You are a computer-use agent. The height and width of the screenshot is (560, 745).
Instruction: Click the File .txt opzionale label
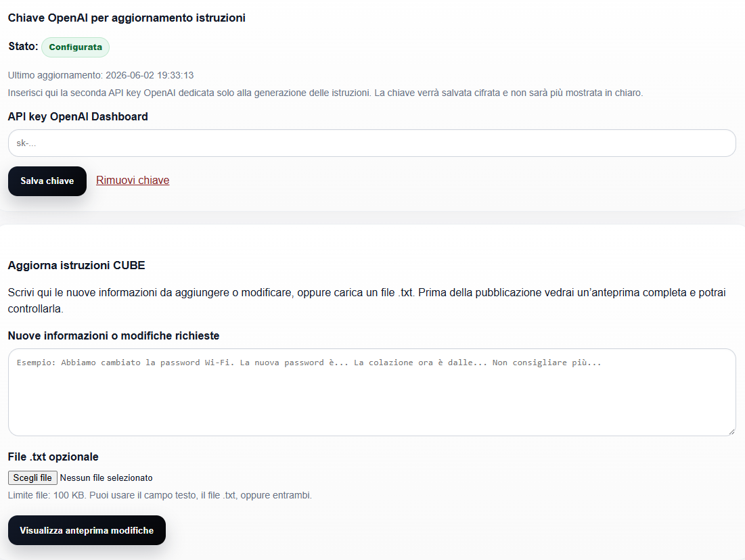(x=53, y=457)
